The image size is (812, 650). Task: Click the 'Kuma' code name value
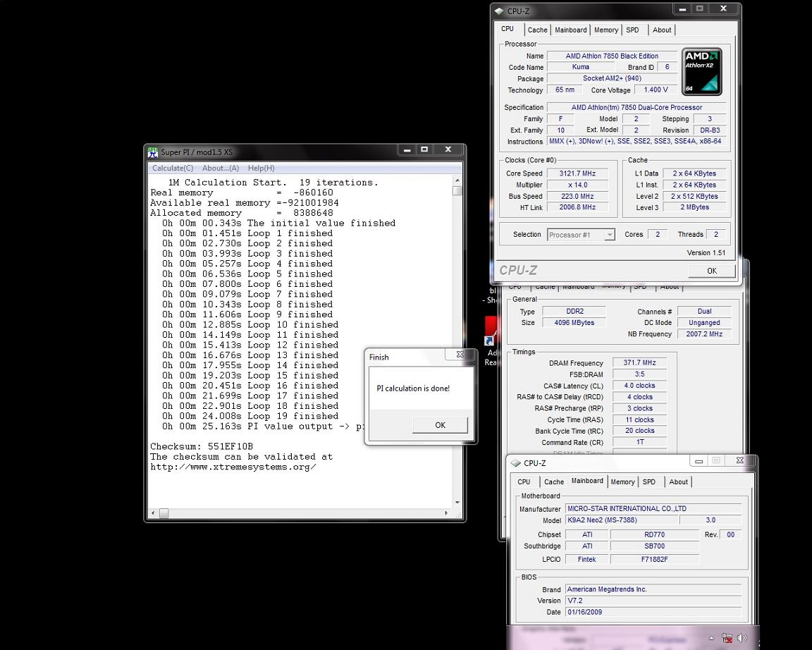(581, 67)
